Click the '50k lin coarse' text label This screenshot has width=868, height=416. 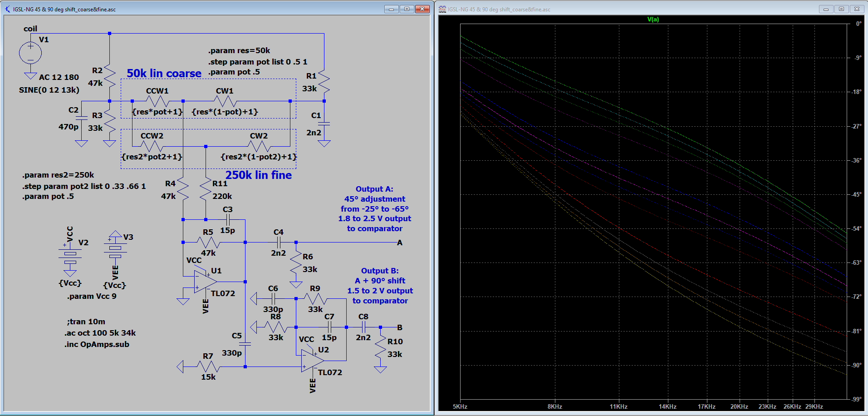164,74
